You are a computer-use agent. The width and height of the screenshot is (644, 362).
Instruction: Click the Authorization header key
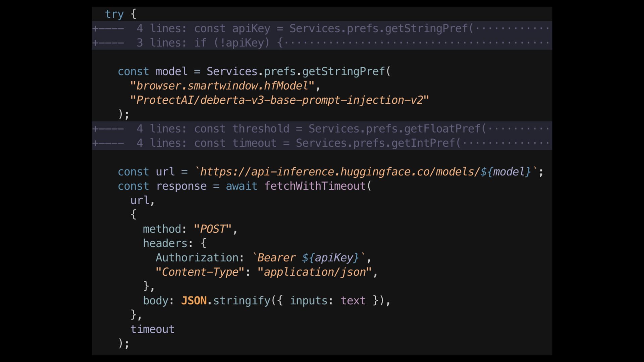pos(197,258)
